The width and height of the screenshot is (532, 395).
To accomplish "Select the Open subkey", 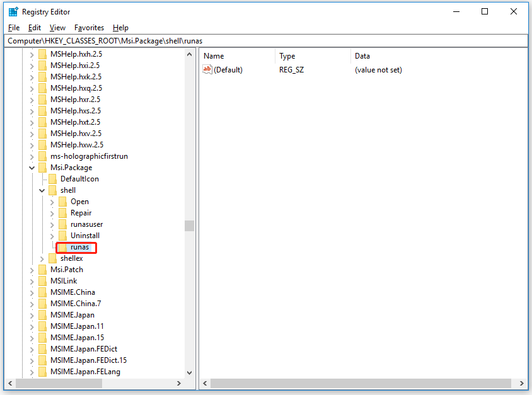I will pyautogui.click(x=80, y=201).
